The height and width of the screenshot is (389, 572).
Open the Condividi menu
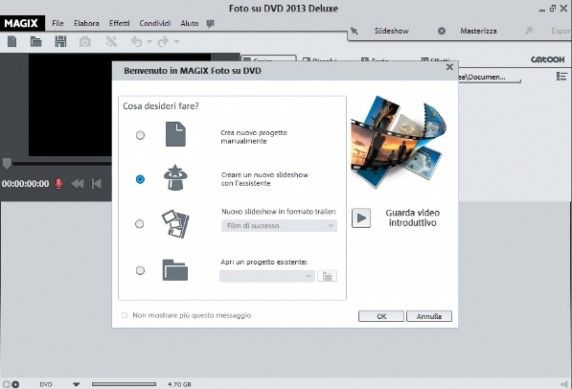[x=155, y=23]
